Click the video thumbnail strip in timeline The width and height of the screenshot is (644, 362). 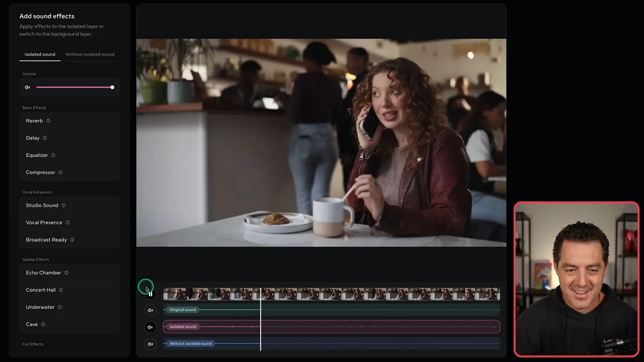point(332,294)
